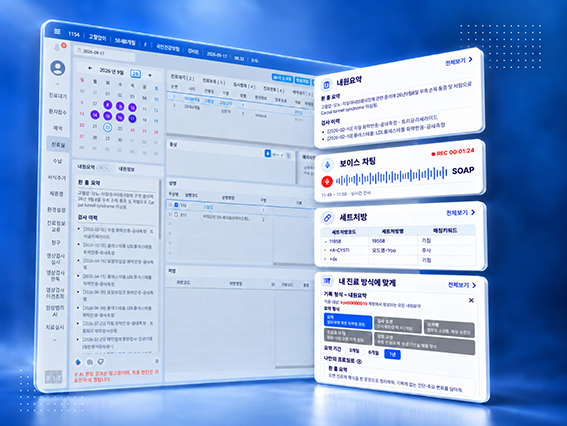Expand the 11958 set prescription row
Screen dimensions: 567x426
coord(325,241)
